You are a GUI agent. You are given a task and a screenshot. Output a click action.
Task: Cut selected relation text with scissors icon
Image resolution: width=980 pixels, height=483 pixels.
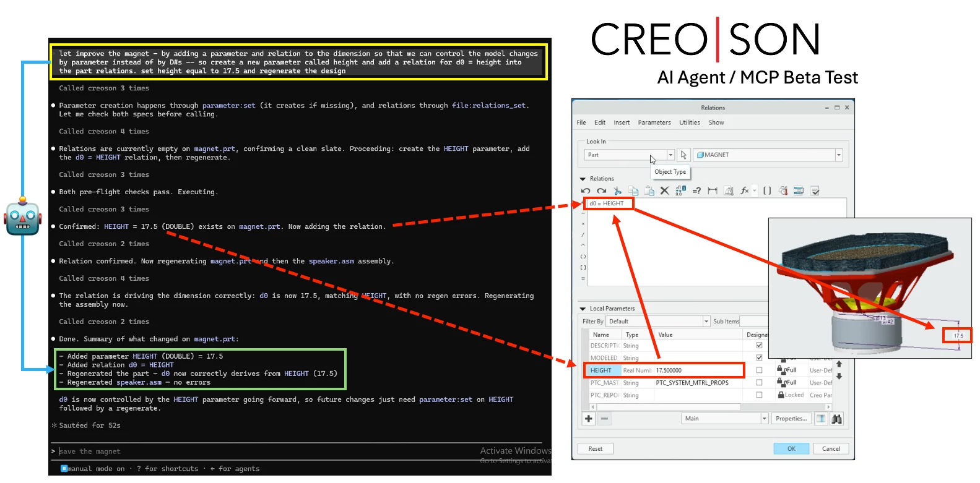[617, 191]
